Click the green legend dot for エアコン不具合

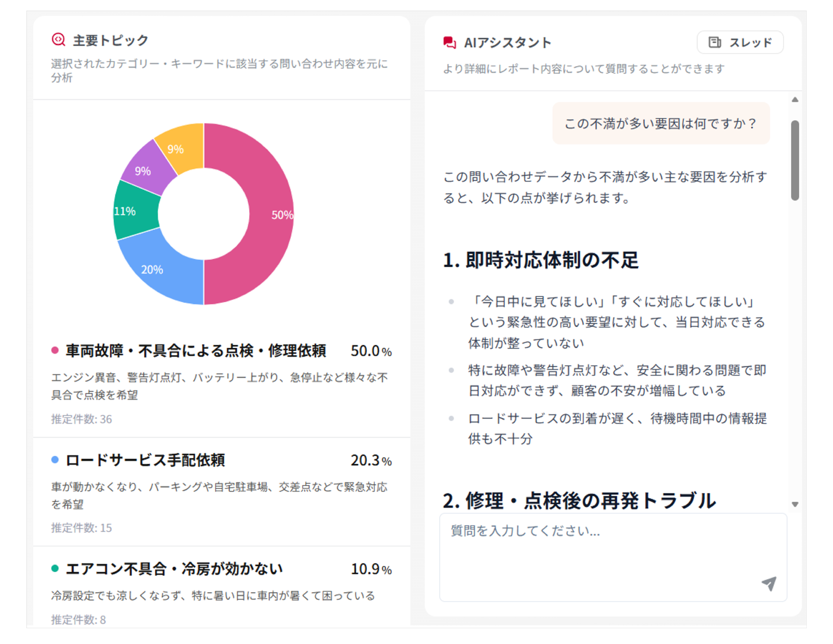[x=55, y=568]
